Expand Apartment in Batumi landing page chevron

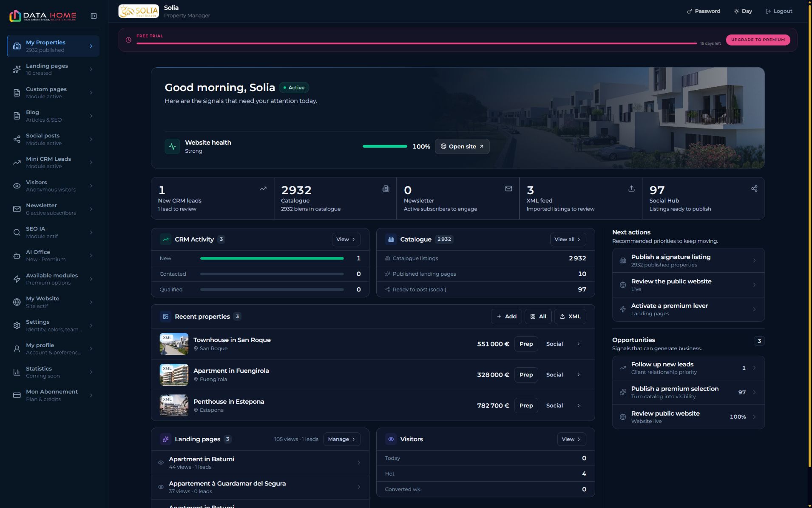[x=359, y=462]
